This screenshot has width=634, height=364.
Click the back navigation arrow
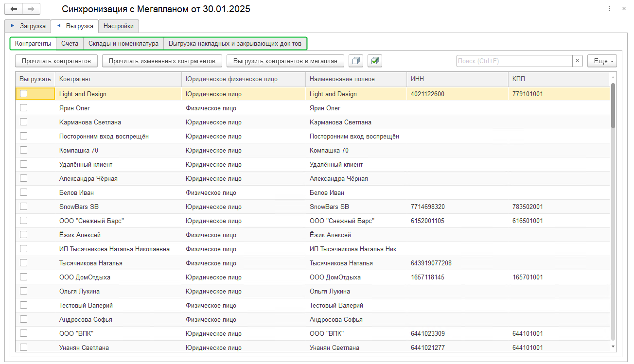(14, 9)
